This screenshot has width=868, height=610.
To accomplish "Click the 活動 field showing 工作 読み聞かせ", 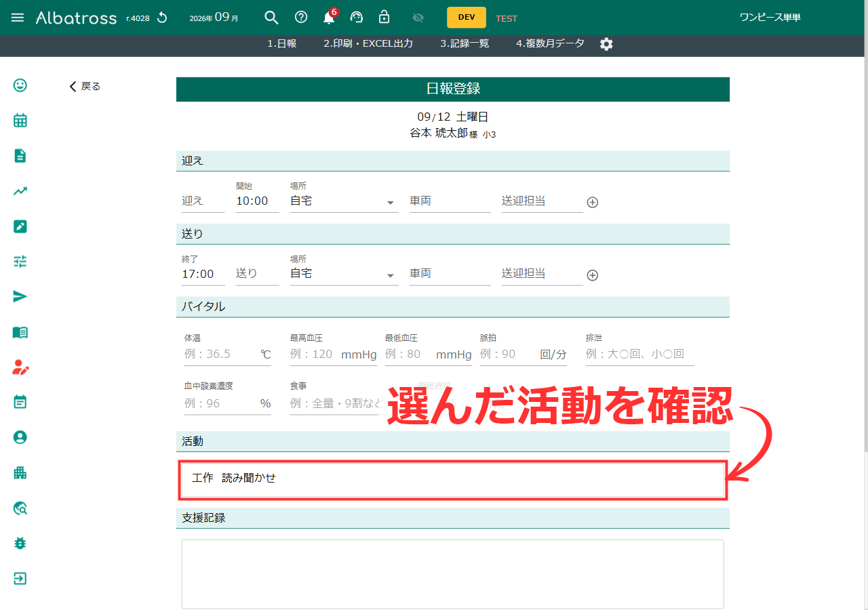I will point(453,480).
